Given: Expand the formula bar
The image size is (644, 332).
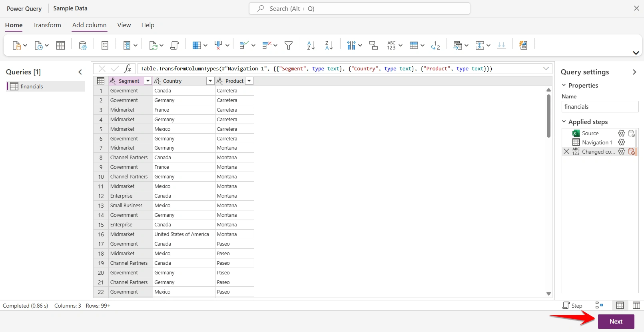Looking at the screenshot, I should [x=546, y=69].
